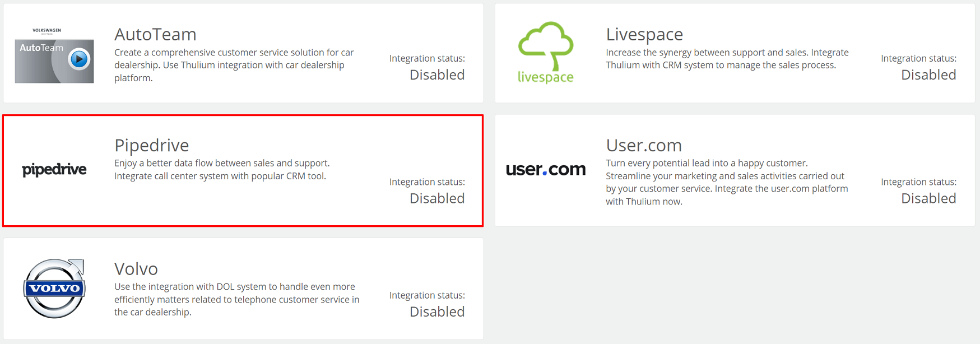Click the pipedrive logo
This screenshot has width=980, height=344.
[x=54, y=169]
